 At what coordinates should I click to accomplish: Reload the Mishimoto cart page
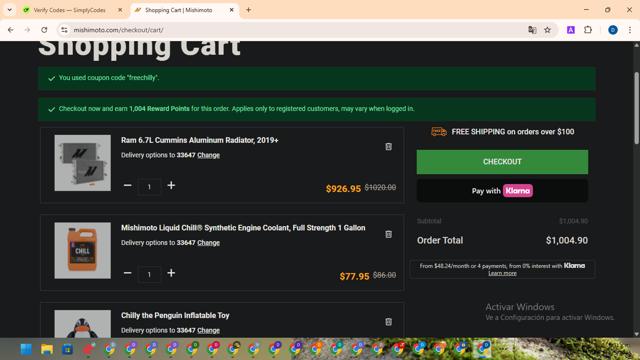point(44,30)
